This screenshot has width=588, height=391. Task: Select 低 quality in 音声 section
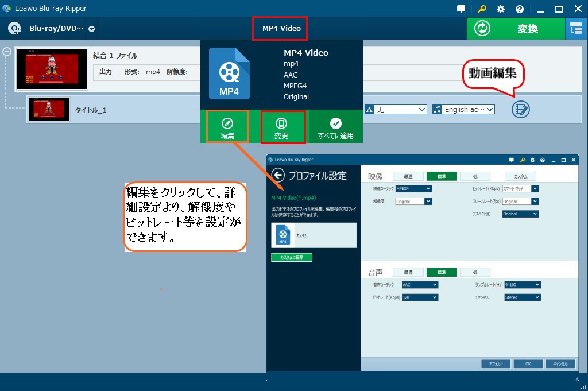click(x=475, y=273)
